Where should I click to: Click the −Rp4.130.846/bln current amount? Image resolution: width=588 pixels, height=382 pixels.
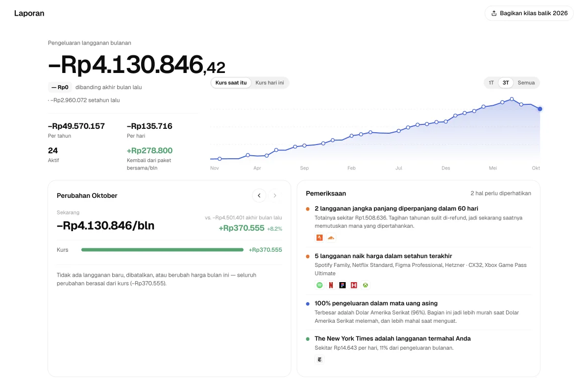click(x=106, y=226)
